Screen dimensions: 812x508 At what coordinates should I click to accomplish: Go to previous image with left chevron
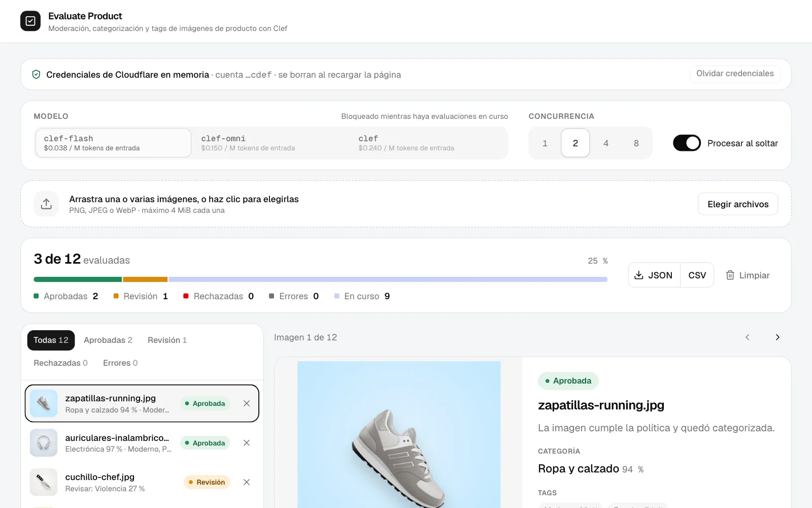(747, 337)
